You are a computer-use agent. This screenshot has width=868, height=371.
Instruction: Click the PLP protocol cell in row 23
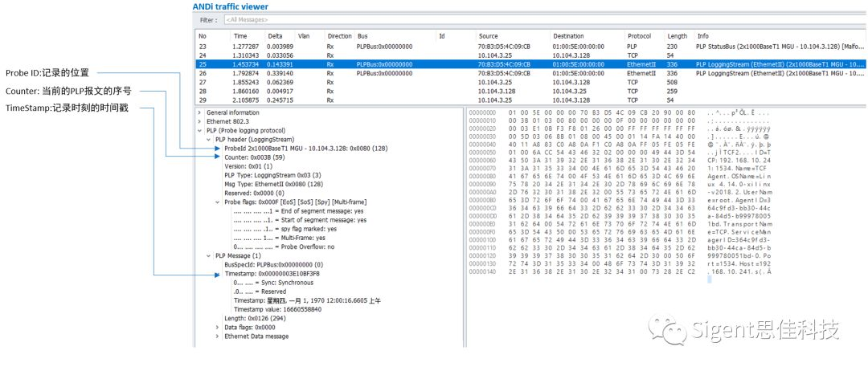pyautogui.click(x=633, y=47)
